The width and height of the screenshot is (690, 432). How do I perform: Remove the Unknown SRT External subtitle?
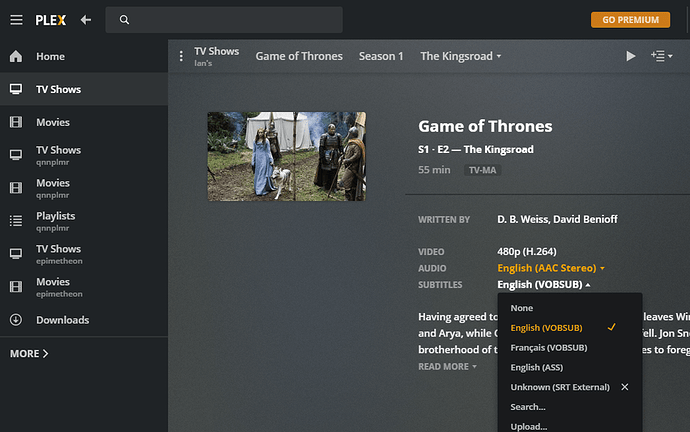(x=625, y=387)
